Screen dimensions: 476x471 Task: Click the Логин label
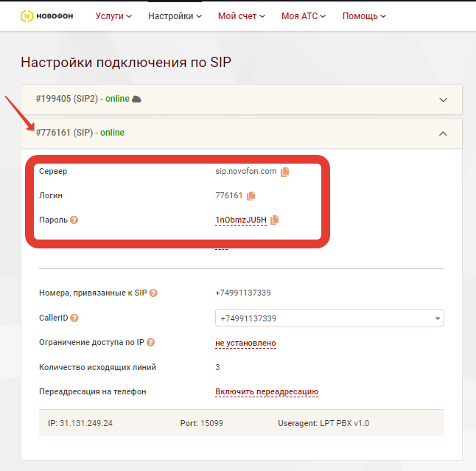coord(51,195)
